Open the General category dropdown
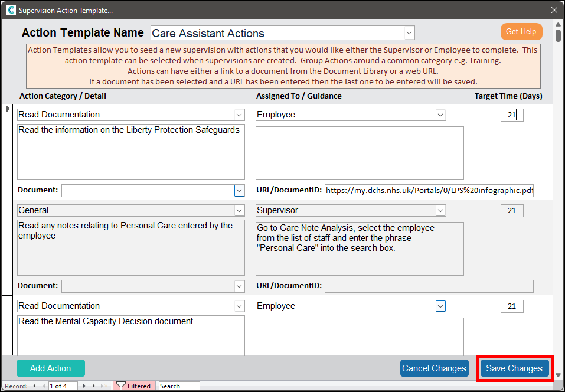Viewport: 565px width, 392px height. pos(239,210)
